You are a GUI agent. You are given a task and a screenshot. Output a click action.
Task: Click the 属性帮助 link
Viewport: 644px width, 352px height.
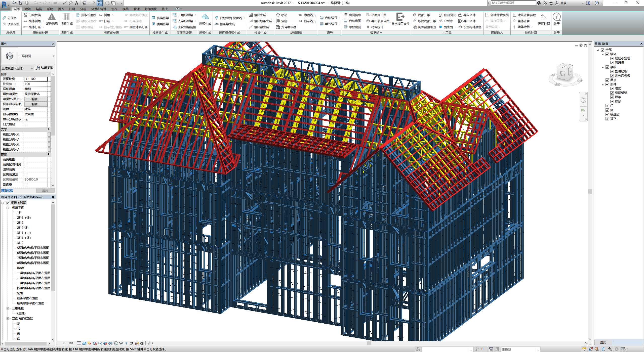tap(7, 190)
